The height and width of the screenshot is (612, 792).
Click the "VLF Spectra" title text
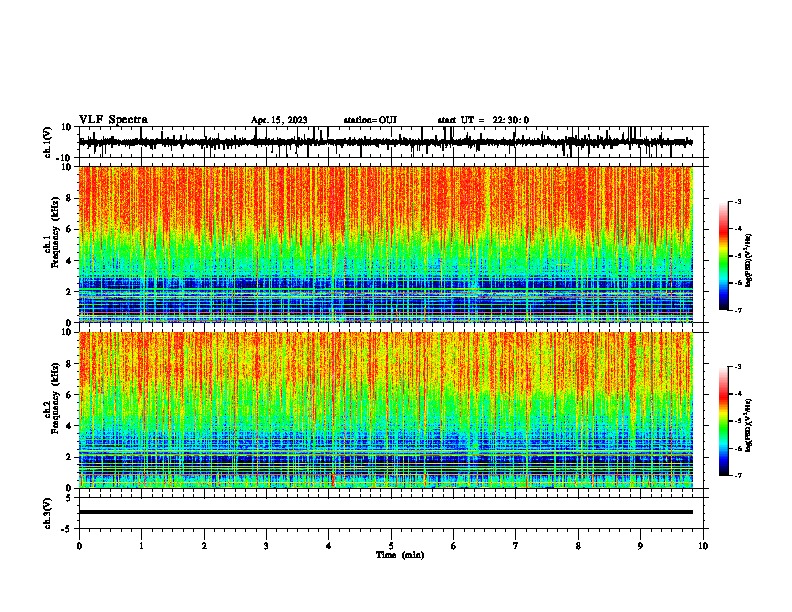pyautogui.click(x=113, y=120)
